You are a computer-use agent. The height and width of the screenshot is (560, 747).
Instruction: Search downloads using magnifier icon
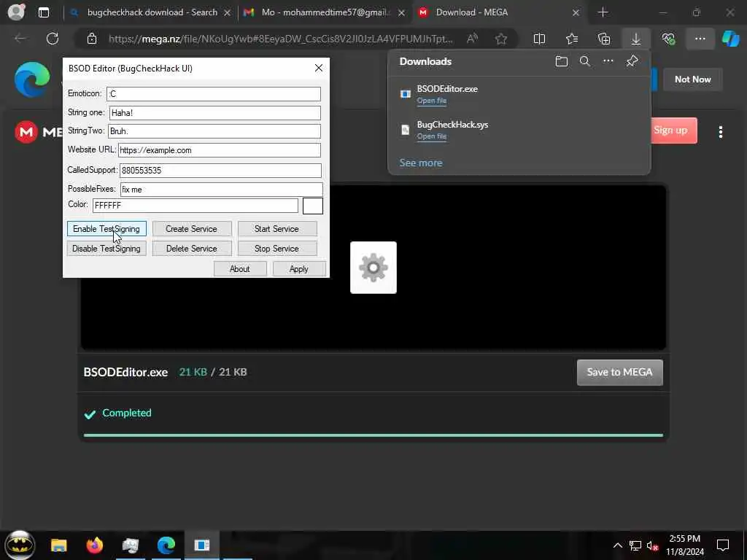(584, 61)
